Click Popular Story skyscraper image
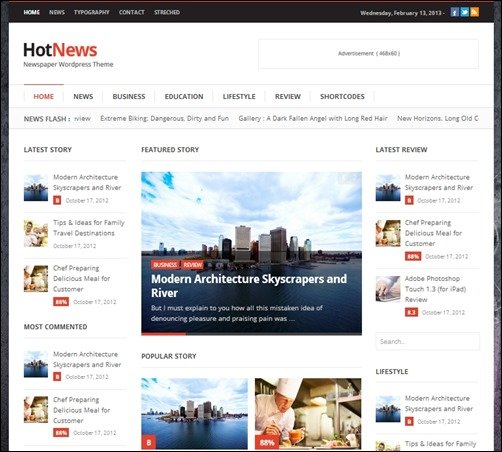Viewport: 502px width, 452px height. coord(194,414)
